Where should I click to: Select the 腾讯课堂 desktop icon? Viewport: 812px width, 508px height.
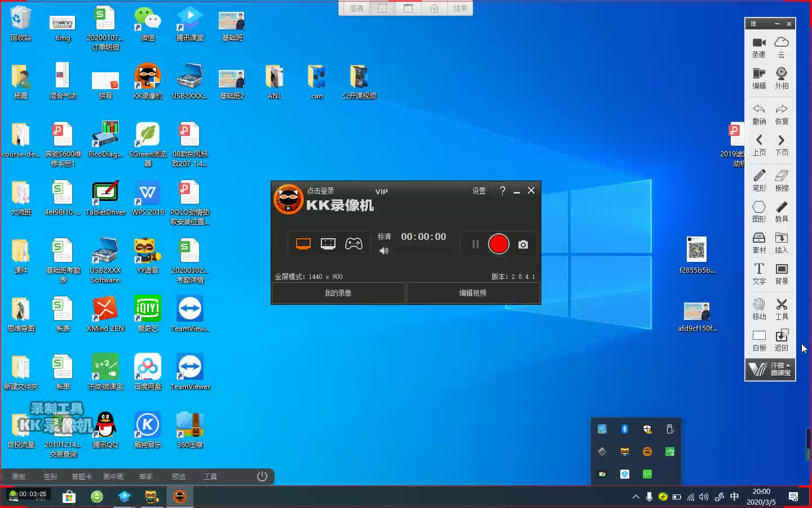(190, 24)
